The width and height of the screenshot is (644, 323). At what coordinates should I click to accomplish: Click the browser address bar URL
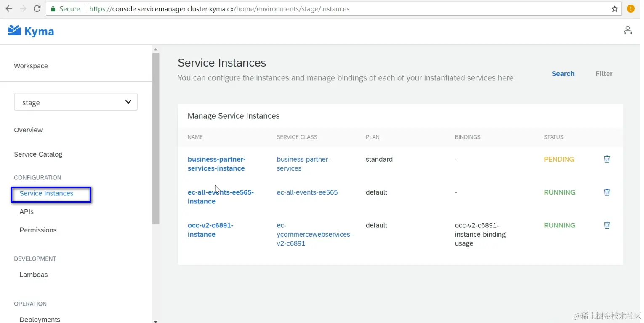[x=219, y=9]
